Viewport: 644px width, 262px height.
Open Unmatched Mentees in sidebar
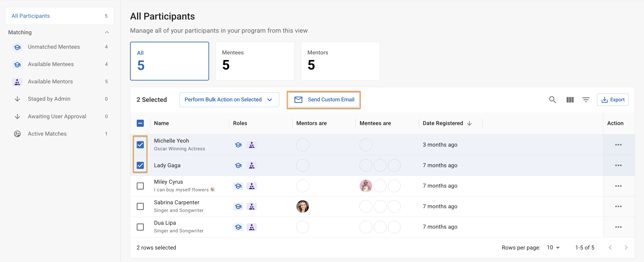[x=54, y=47]
